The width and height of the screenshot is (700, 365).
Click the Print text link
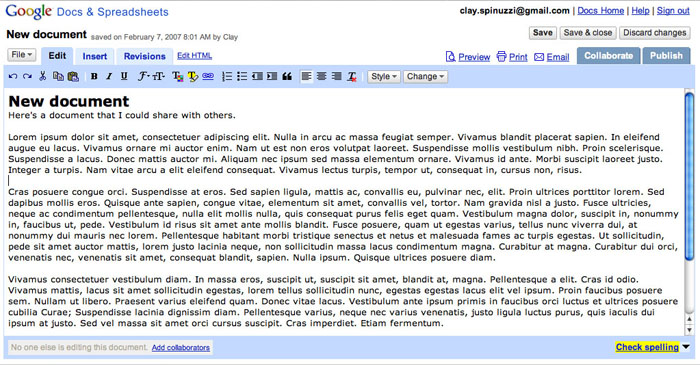click(x=518, y=57)
